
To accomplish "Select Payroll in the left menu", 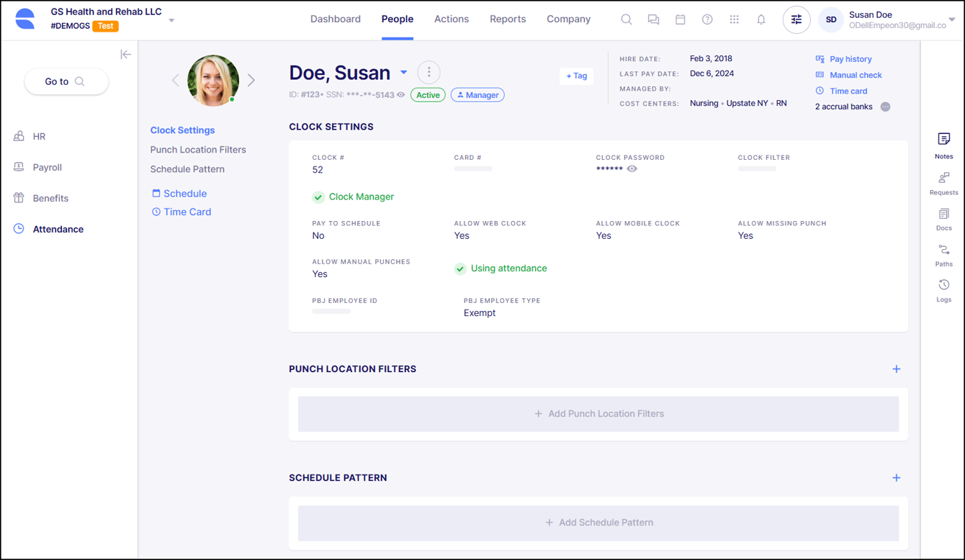I will pyautogui.click(x=48, y=167).
